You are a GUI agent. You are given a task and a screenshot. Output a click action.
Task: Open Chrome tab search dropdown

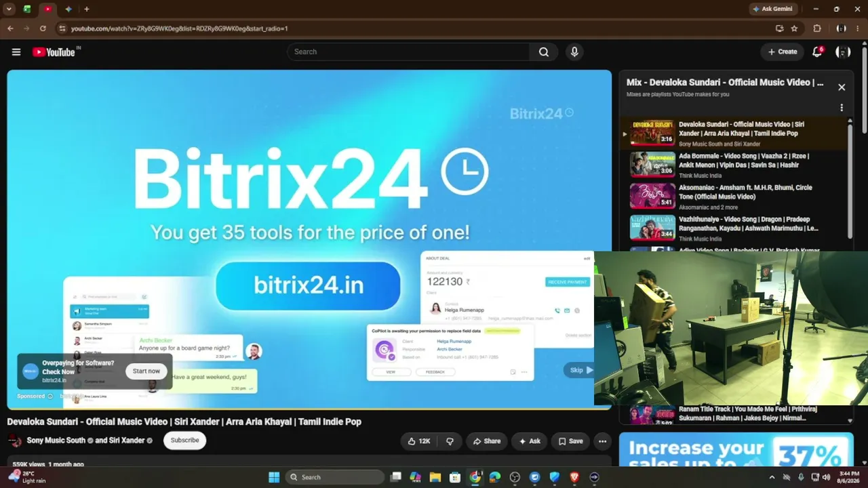(x=9, y=9)
